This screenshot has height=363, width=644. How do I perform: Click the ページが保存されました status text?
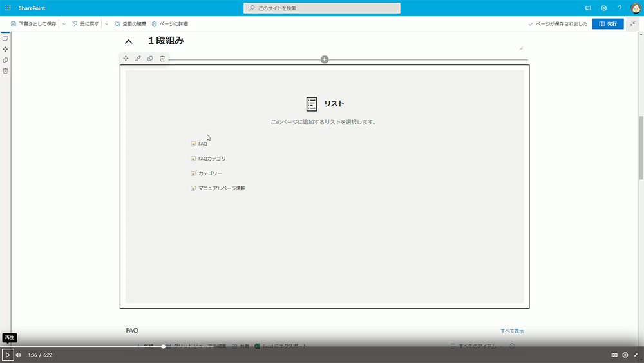(x=561, y=24)
